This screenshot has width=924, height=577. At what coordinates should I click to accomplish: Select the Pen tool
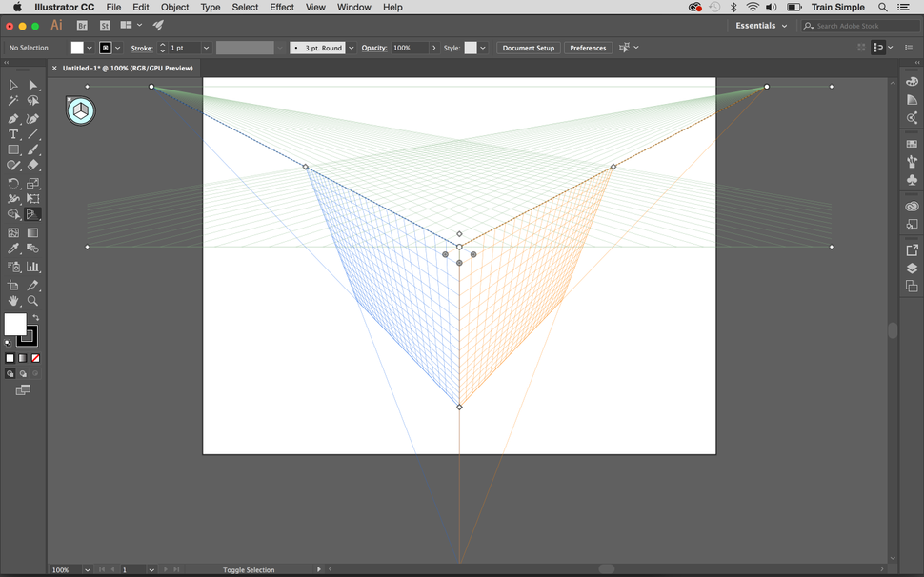(x=13, y=117)
